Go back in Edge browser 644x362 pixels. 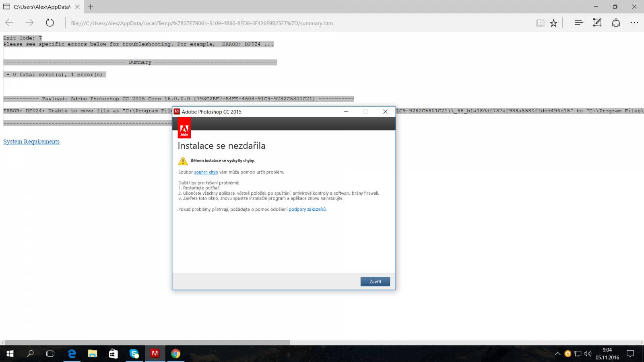click(9, 23)
